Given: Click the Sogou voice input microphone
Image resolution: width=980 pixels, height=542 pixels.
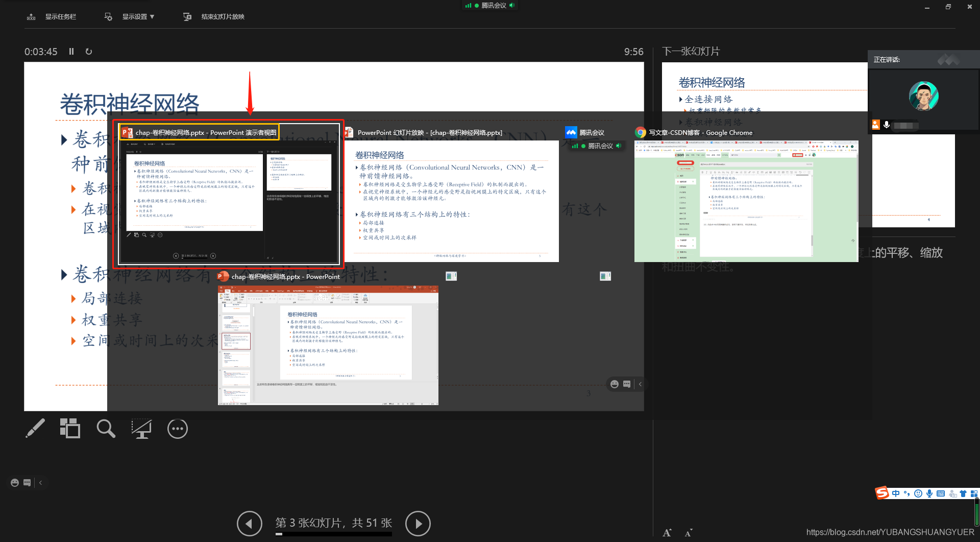Looking at the screenshot, I should (929, 493).
